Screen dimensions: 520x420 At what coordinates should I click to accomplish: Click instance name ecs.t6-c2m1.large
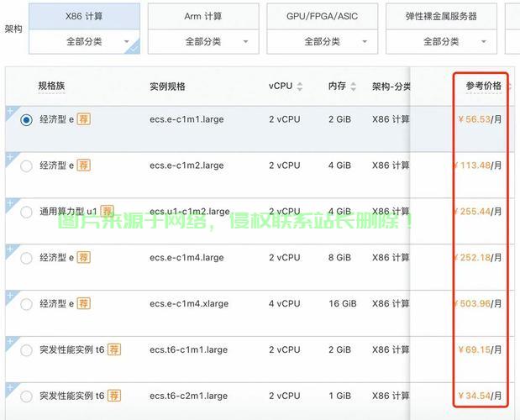coord(189,396)
